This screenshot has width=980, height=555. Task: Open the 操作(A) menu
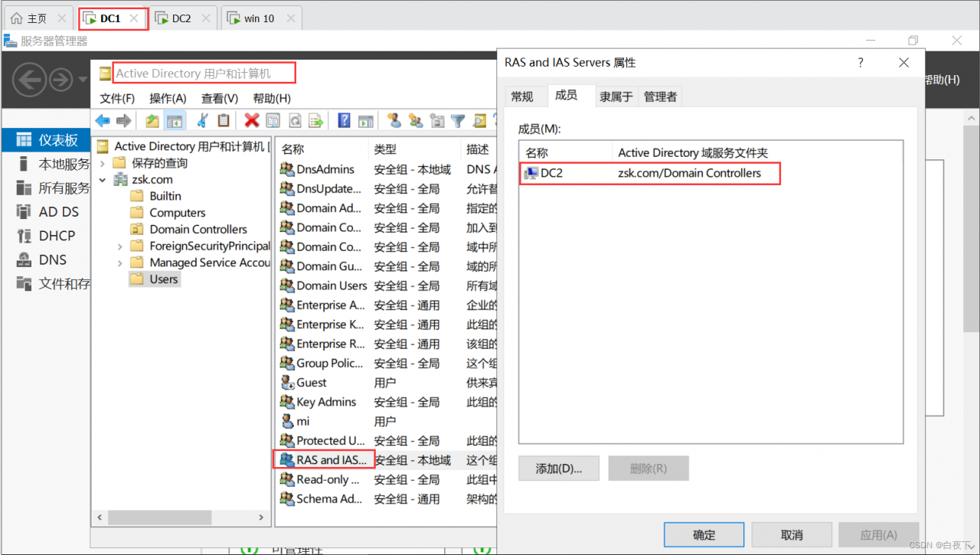click(x=168, y=99)
